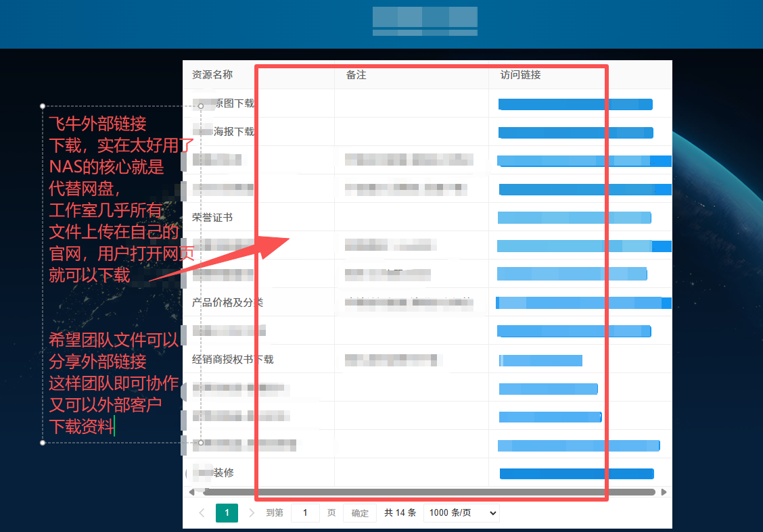Click the page number input field

click(x=305, y=512)
